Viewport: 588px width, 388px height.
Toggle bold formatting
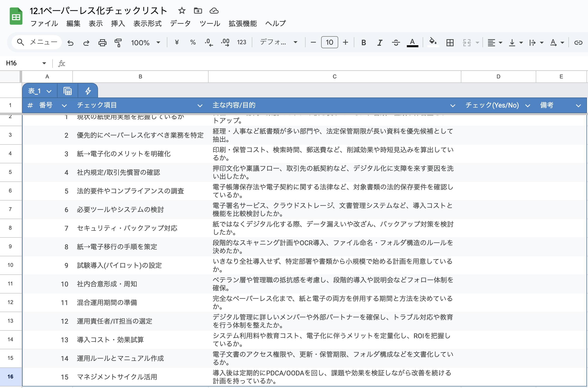pos(363,42)
